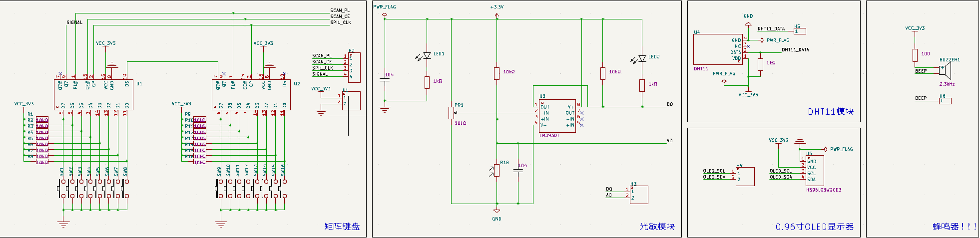Viewport: 980px width, 238px height.
Task: Click the 矩阵键盘 section title
Action: 342,227
